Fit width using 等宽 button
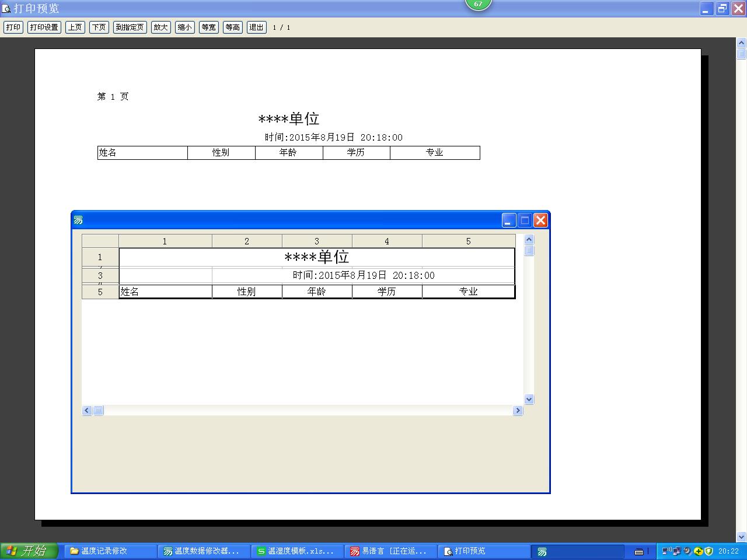Viewport: 747px width, 560px height. (x=209, y=27)
